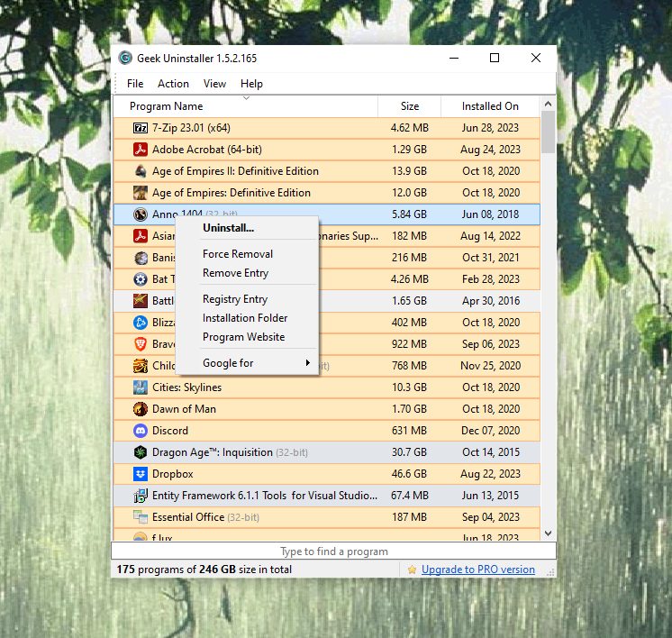Click the Battle game red icon

coord(141,301)
